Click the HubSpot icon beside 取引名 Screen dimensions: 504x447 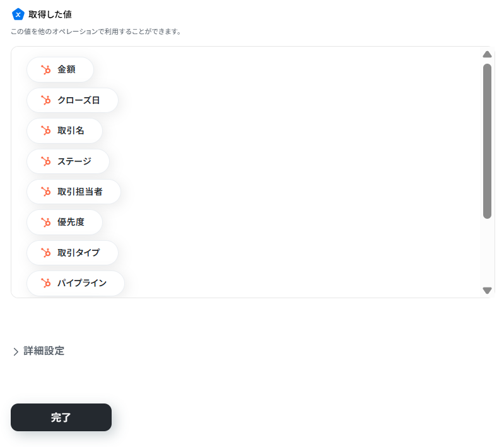coord(45,131)
